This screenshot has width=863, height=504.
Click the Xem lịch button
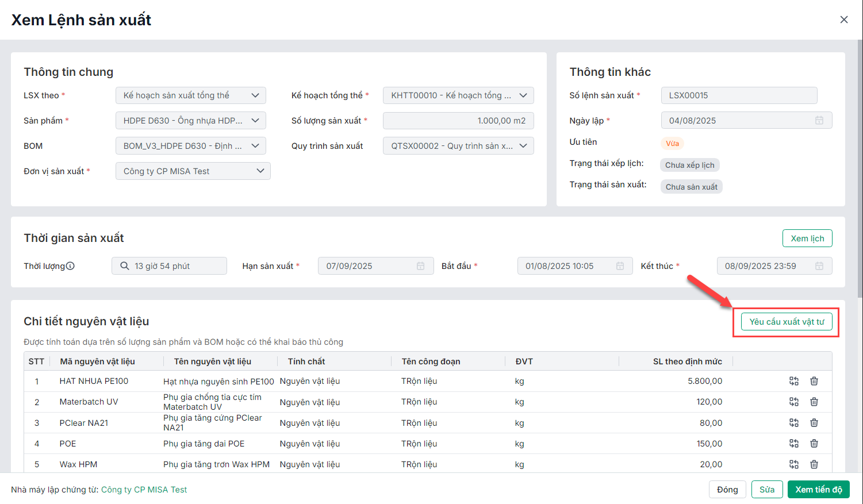tap(807, 238)
